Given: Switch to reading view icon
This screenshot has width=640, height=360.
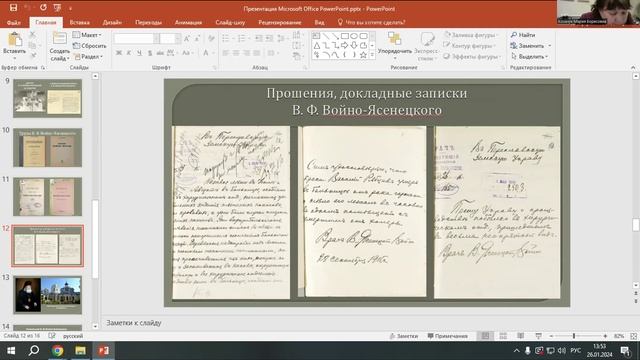Looking at the screenshot, I should [520, 336].
